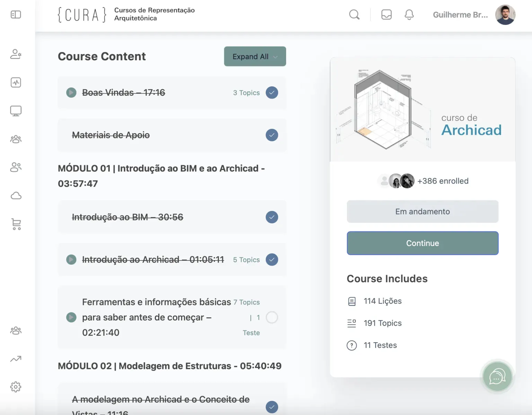
Task: Click enrolled students avatars
Action: coord(396,181)
